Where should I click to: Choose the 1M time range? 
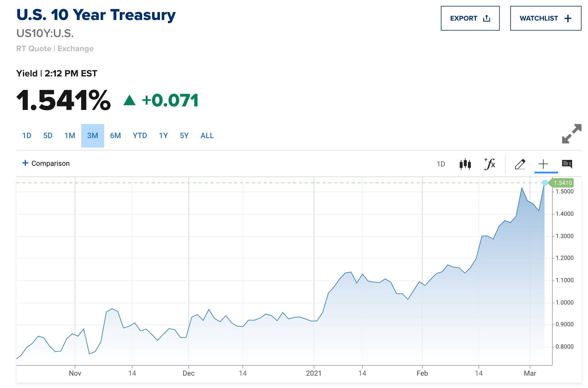(x=70, y=136)
